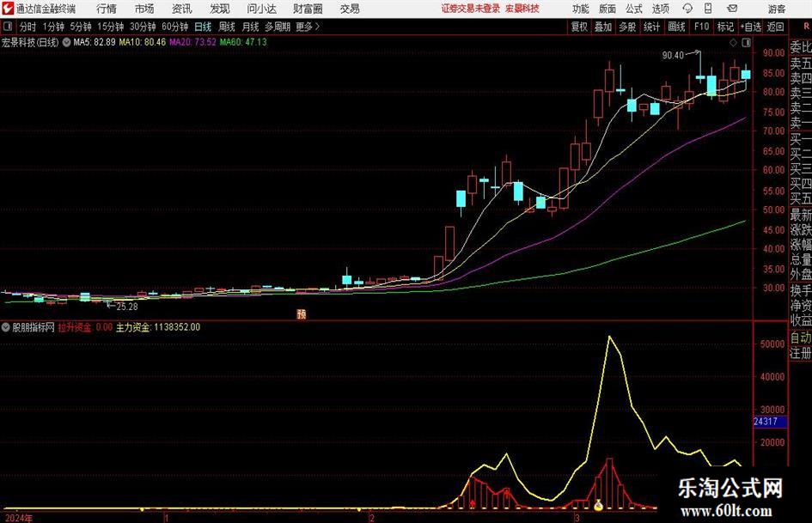Screen dimensions: 812x523
Task: Click the 多股 button
Action: [627, 27]
